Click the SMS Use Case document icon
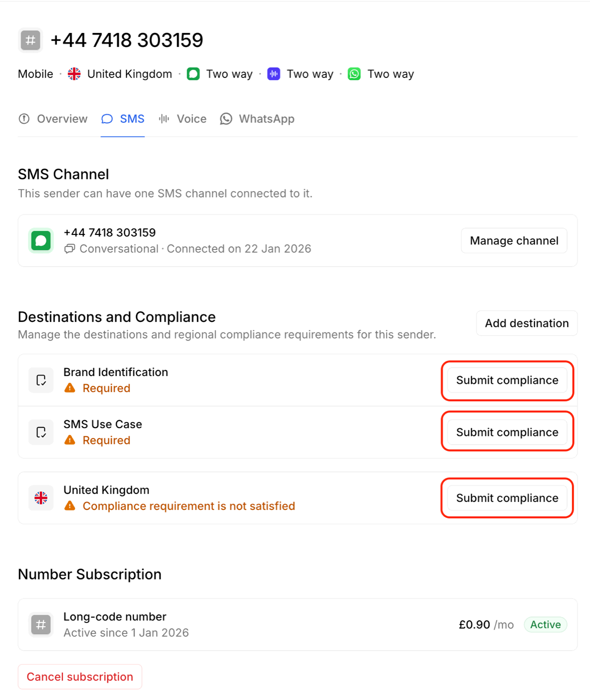Image resolution: width=590 pixels, height=700 pixels. [41, 432]
